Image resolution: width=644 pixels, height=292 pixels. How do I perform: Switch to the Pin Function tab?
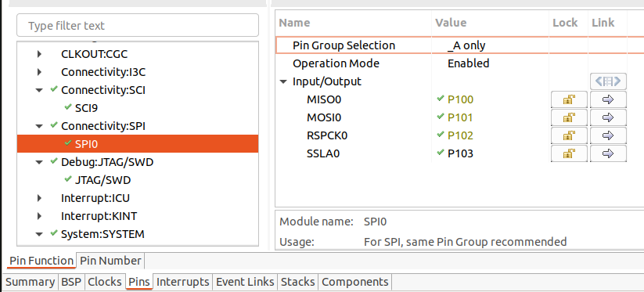click(41, 261)
